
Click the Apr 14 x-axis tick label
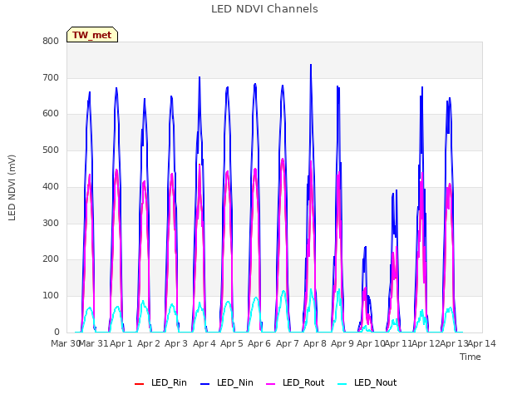(x=482, y=343)
